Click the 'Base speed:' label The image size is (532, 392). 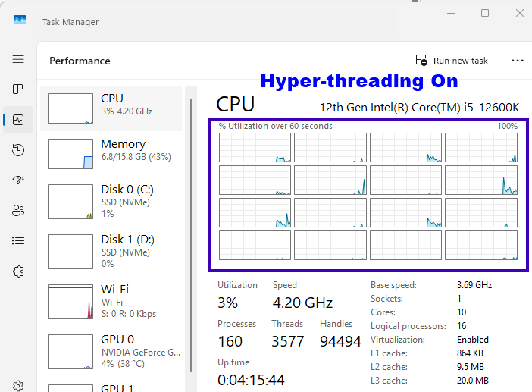[x=393, y=285]
